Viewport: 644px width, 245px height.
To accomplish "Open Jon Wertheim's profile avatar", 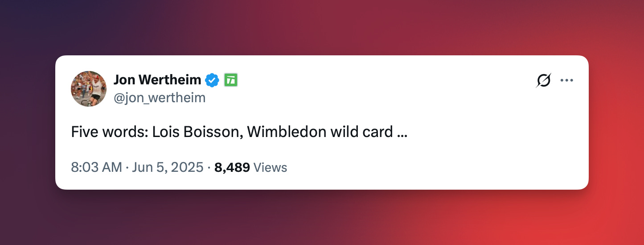I will pyautogui.click(x=89, y=89).
